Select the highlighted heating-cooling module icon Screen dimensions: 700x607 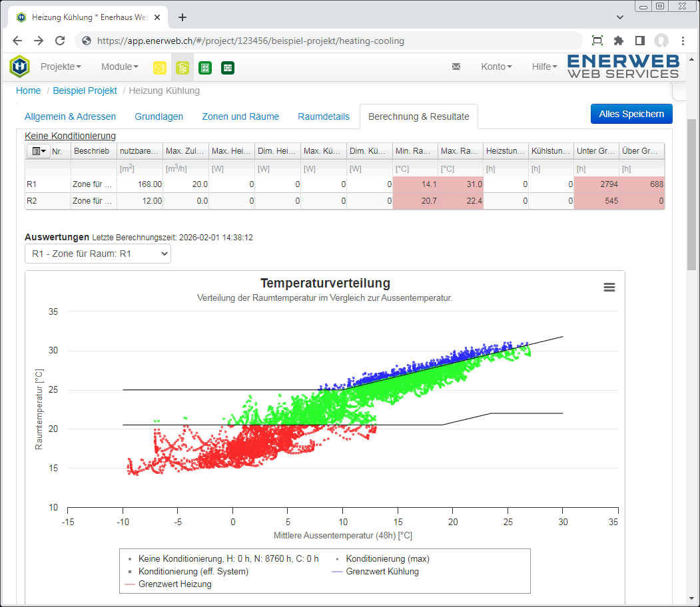182,67
